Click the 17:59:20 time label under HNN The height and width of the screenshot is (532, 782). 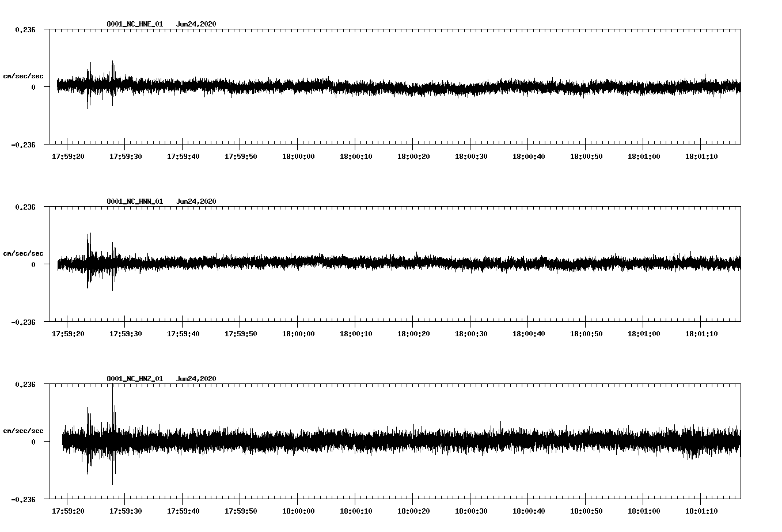point(68,333)
